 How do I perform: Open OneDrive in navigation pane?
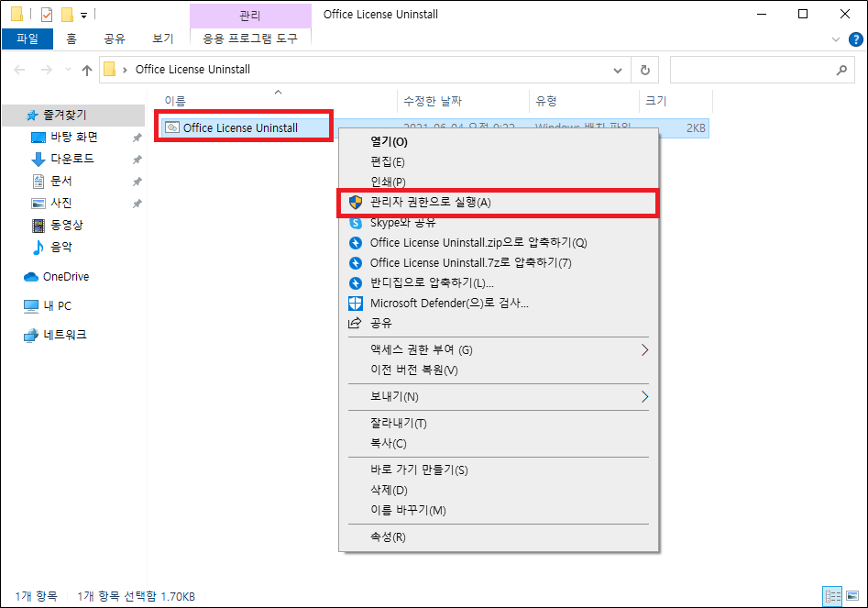(65, 276)
